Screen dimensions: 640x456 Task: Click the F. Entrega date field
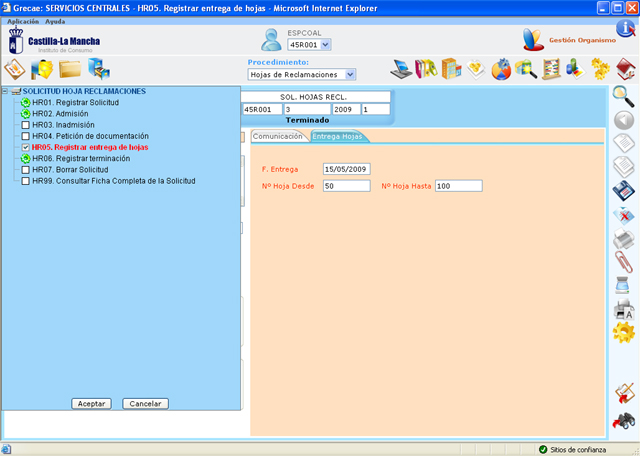click(x=347, y=169)
